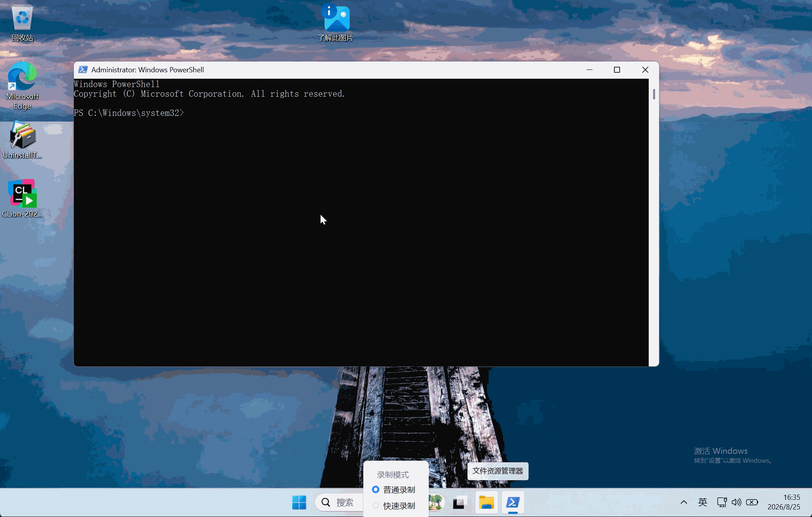Select the UninstallTool desktop icon
812x517 pixels.
[x=22, y=140]
